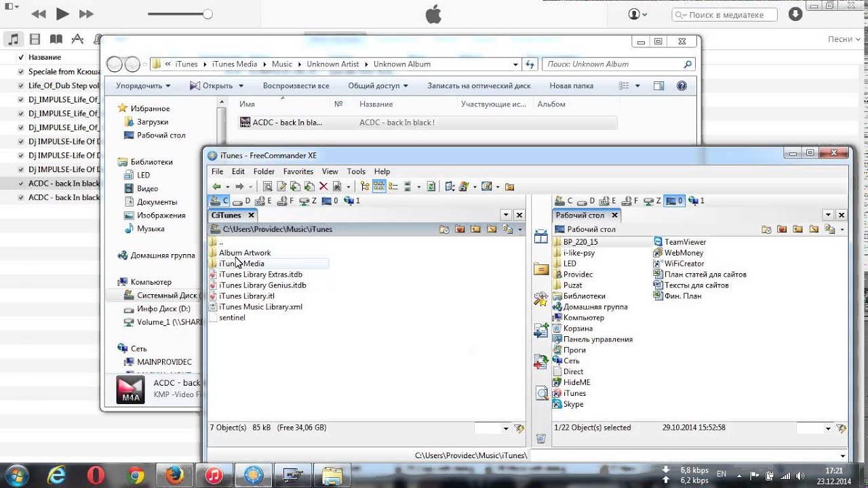The image size is (868, 488).
Task: Click the Edit file icon in FreeCommander toolbar
Action: (281, 186)
